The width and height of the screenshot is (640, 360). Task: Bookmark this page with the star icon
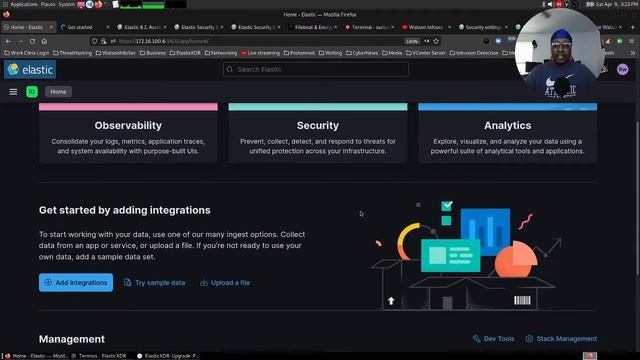[436, 41]
